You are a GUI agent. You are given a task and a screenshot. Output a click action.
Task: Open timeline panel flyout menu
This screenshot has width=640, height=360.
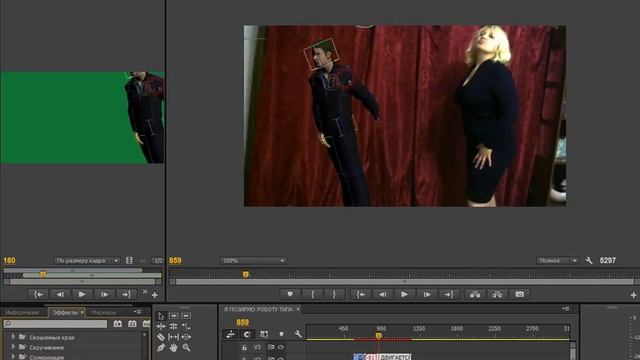[565, 309]
